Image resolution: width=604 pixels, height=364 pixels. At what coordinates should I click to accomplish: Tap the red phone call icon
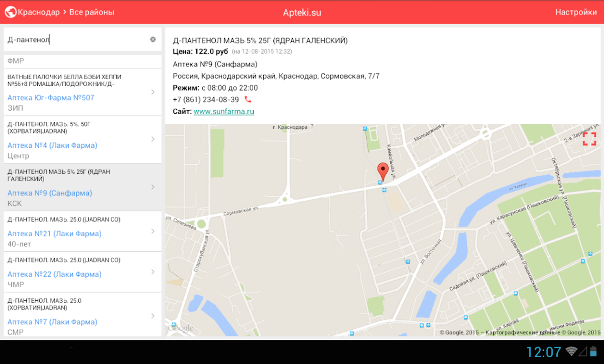pos(248,99)
